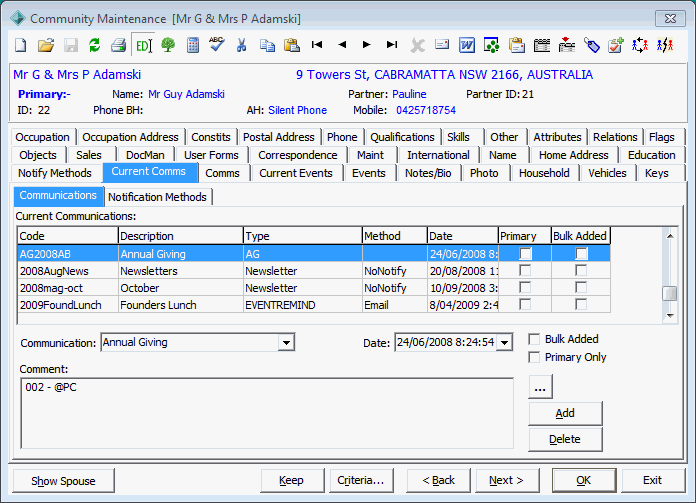This screenshot has width=696, height=503.
Task: Enable the Primary Only checkbox
Action: (534, 357)
